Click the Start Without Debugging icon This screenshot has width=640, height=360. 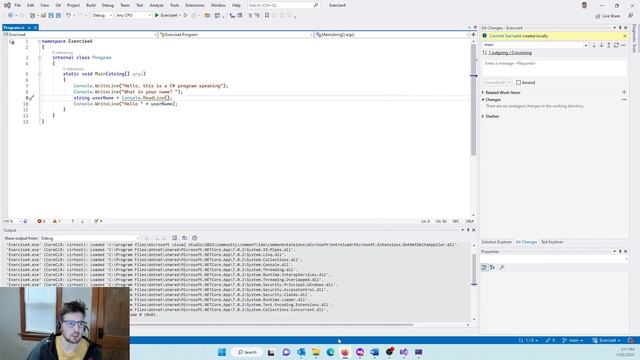(185, 15)
